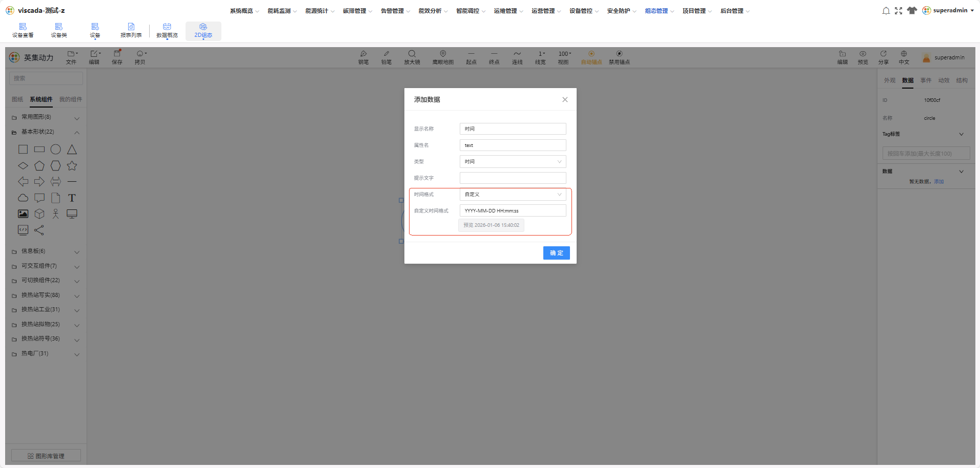The image size is (980, 468).
Task: Toggle the 禁用锚点 disable anchor option
Action: click(x=619, y=57)
